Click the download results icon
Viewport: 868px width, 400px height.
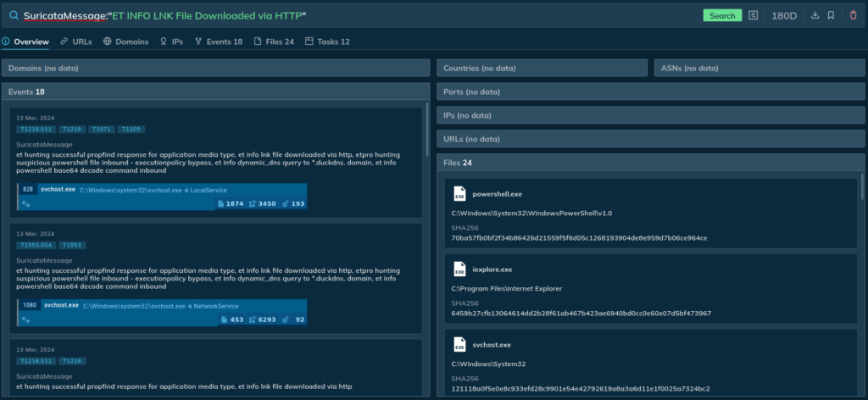pyautogui.click(x=815, y=15)
